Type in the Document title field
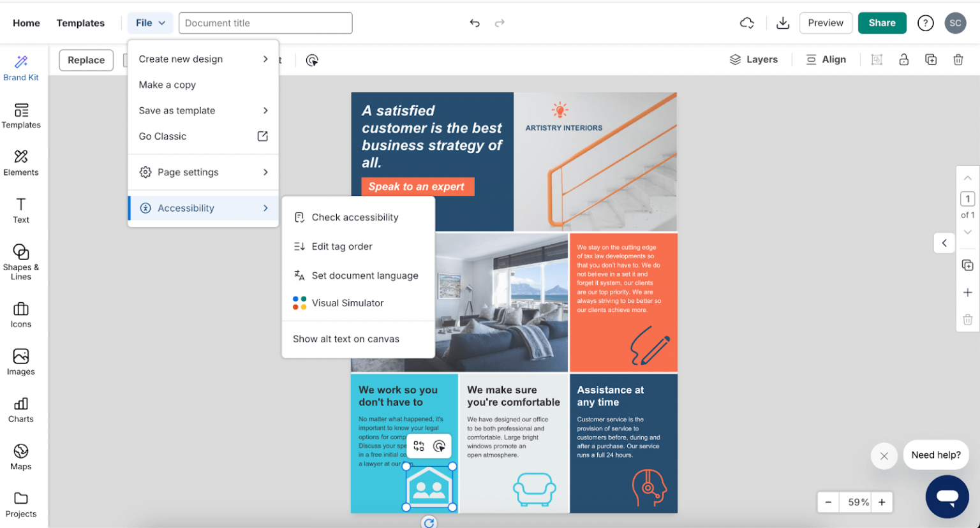 point(265,22)
